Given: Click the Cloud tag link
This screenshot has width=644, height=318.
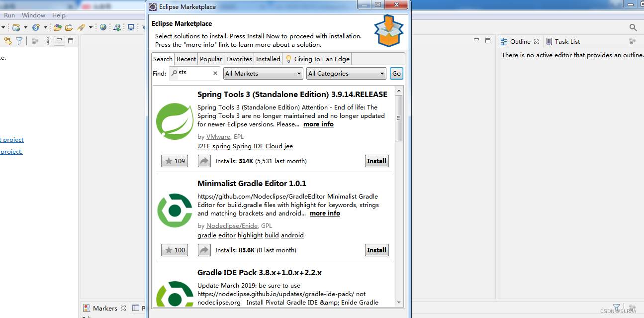Looking at the screenshot, I should [x=274, y=146].
